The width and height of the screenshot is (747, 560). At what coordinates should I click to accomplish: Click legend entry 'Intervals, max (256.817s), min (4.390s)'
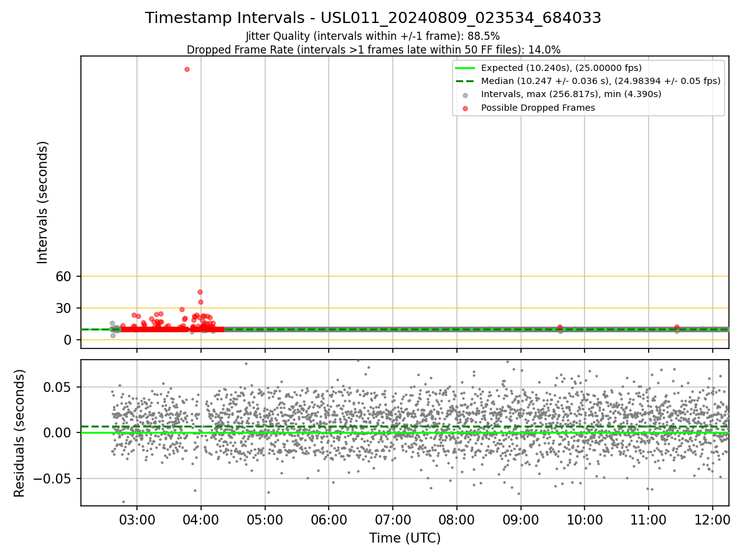pos(571,94)
